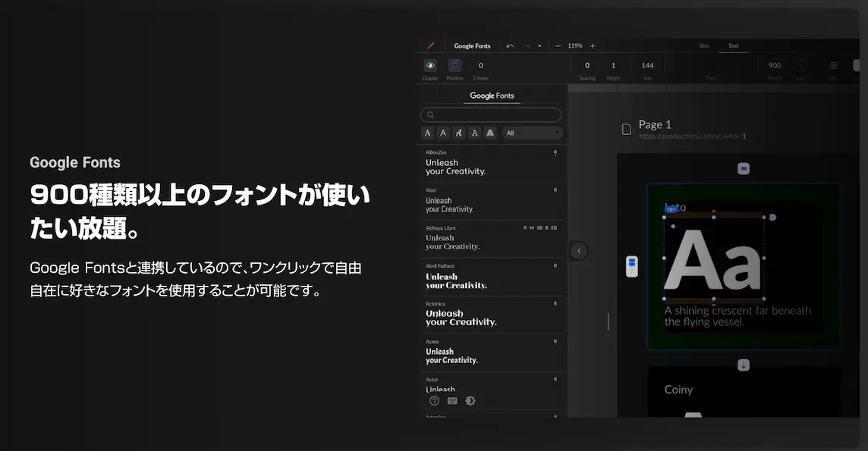Image resolution: width=868 pixels, height=451 pixels.
Task: Open the text Align option
Action: click(x=834, y=66)
